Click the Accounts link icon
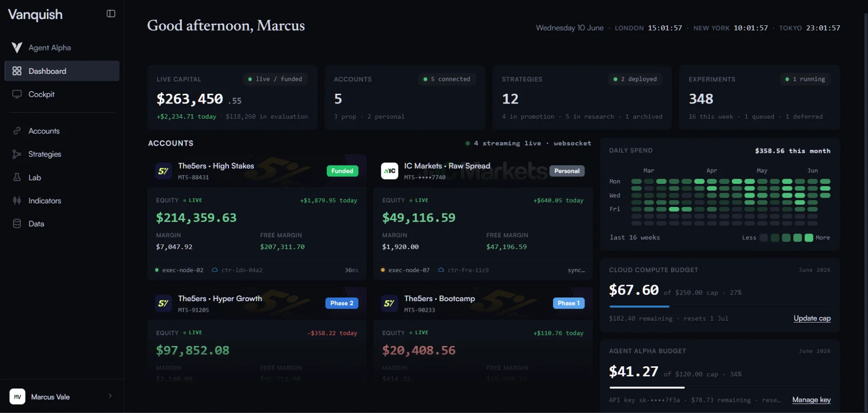868x413 pixels. pyautogui.click(x=17, y=131)
